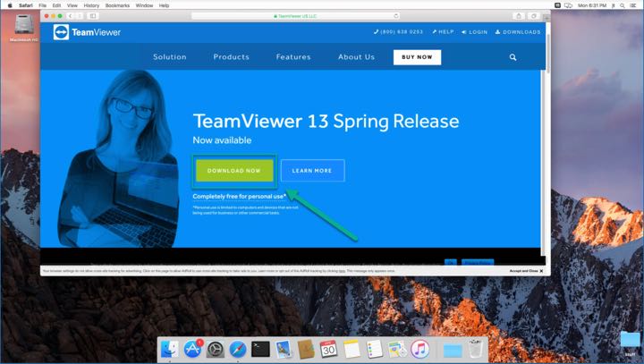The width and height of the screenshot is (644, 364).
Task: Open System Preferences from the dock
Action: point(216,350)
